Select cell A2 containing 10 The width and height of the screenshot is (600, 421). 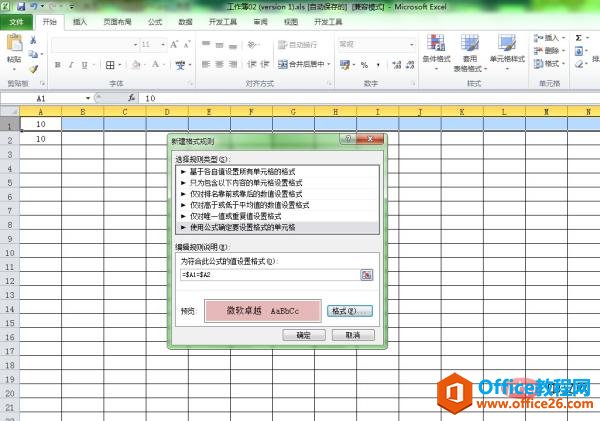[x=41, y=139]
